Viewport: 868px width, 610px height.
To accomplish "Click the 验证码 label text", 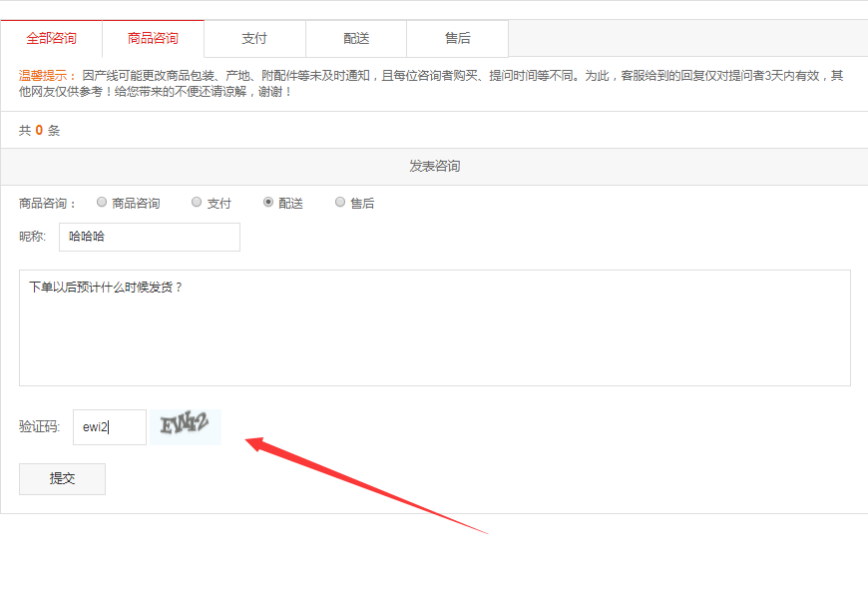I will [39, 427].
